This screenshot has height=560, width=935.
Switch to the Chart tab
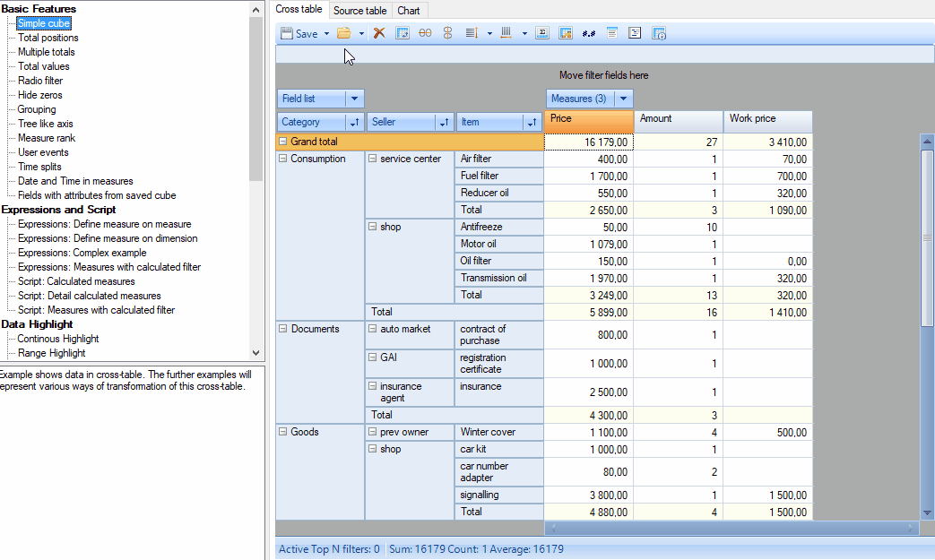pyautogui.click(x=408, y=11)
